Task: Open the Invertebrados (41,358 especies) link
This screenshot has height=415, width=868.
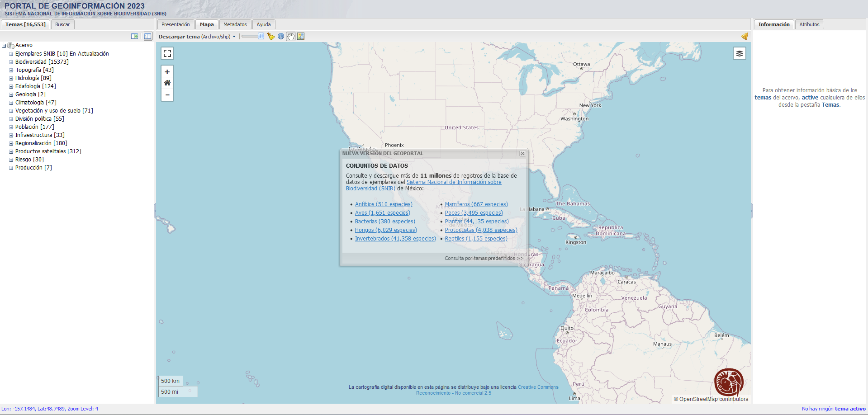Action: (x=395, y=239)
